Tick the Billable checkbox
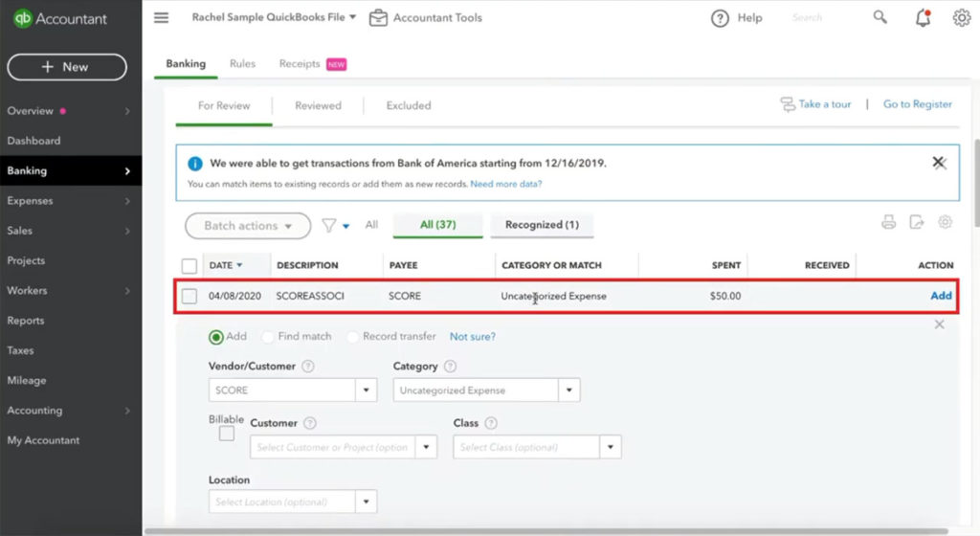 (x=226, y=434)
